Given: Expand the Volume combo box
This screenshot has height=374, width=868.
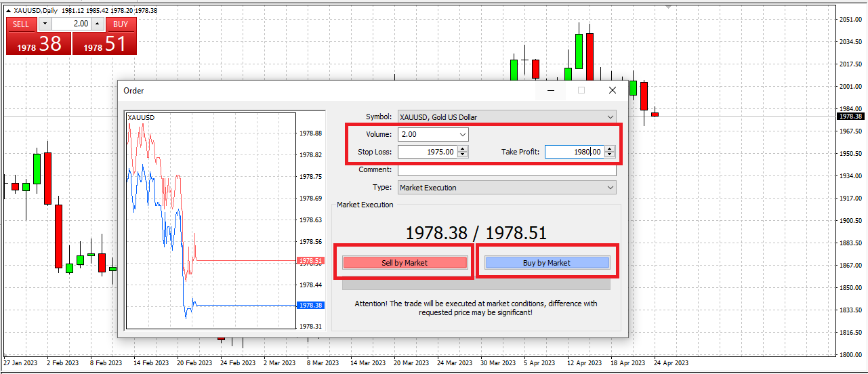Looking at the screenshot, I should [463, 134].
